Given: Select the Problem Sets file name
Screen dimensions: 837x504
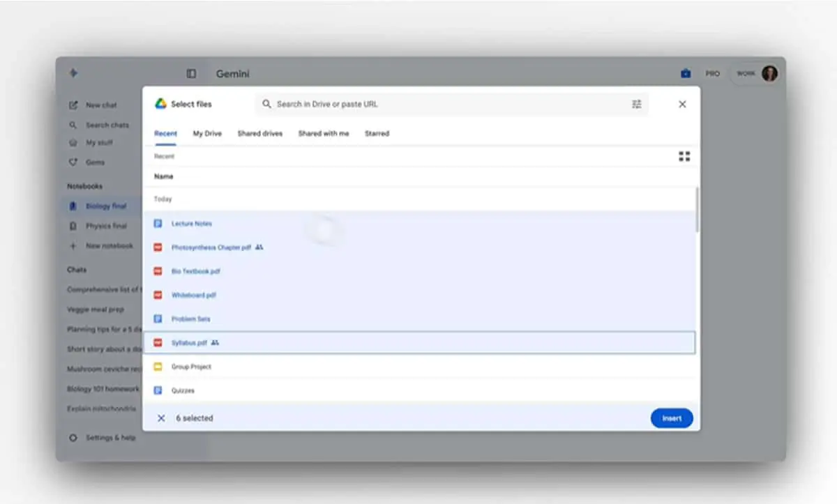Looking at the screenshot, I should 191,319.
